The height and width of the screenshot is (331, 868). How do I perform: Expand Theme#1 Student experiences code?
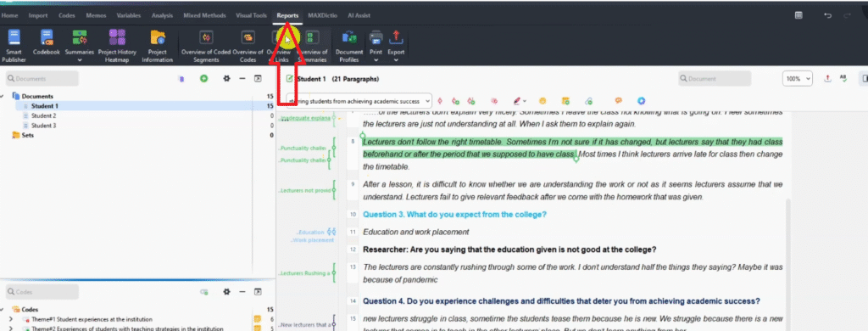[11, 319]
